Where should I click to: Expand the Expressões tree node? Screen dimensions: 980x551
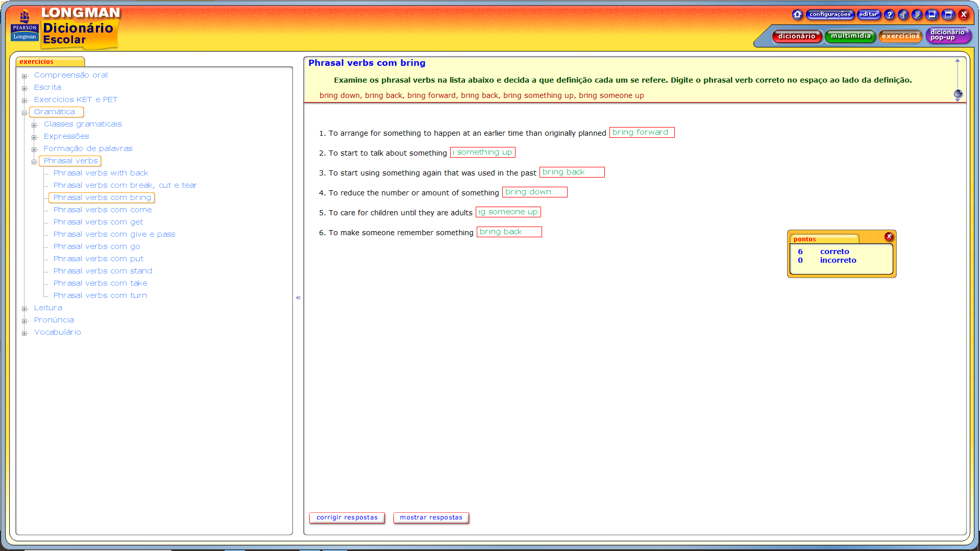(34, 137)
